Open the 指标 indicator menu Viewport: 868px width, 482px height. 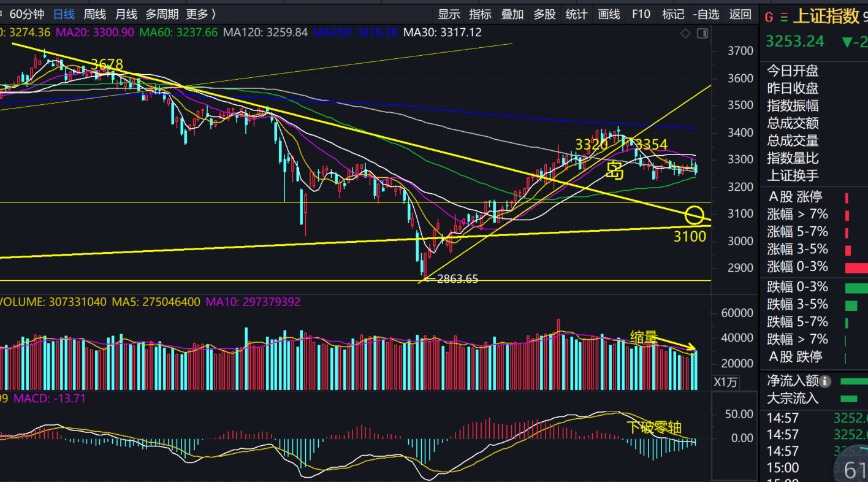pos(480,14)
